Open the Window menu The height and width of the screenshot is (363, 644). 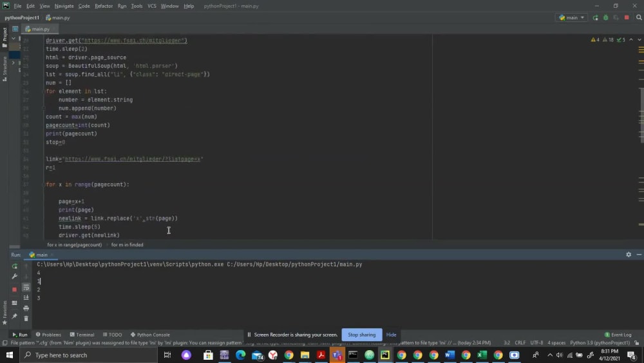click(x=169, y=6)
